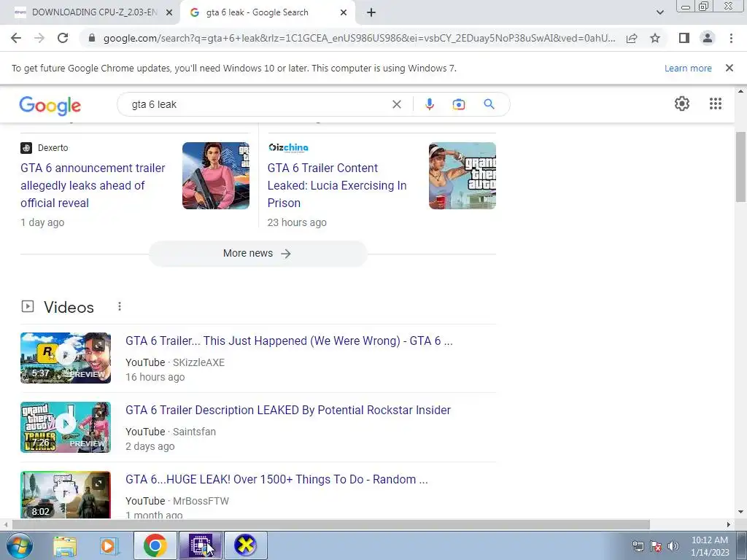Open the SKizzleAXE video title link
The image size is (747, 560).
click(x=289, y=341)
